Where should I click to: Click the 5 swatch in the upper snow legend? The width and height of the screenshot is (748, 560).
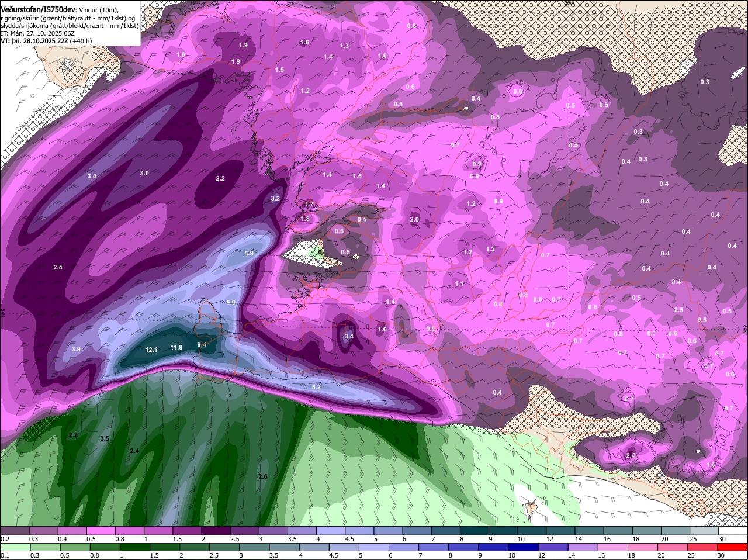(388, 530)
